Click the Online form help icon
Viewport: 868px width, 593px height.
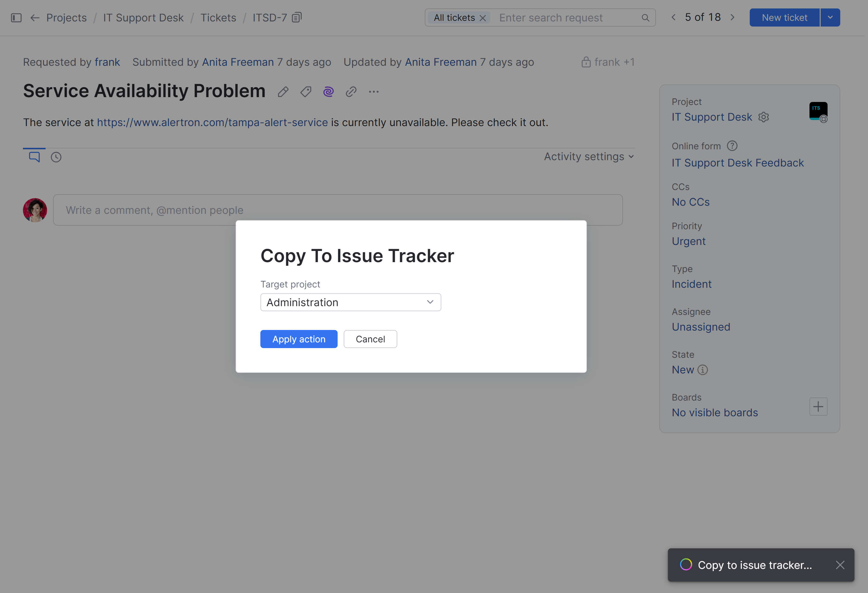click(733, 146)
